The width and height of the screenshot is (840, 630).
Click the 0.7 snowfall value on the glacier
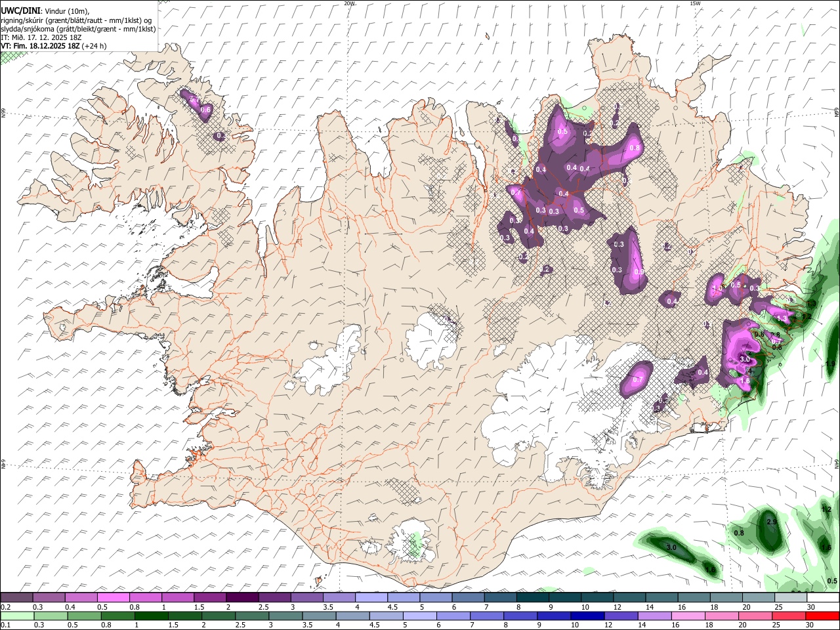(637, 380)
